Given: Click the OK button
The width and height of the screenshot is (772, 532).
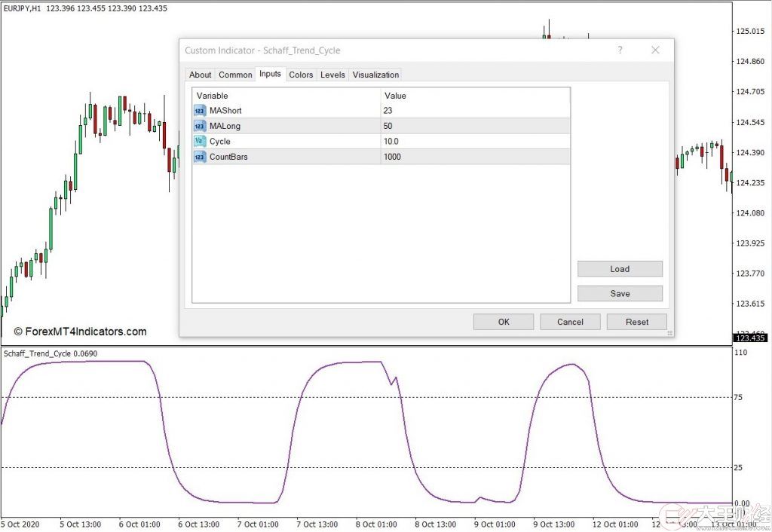Looking at the screenshot, I should [x=503, y=322].
